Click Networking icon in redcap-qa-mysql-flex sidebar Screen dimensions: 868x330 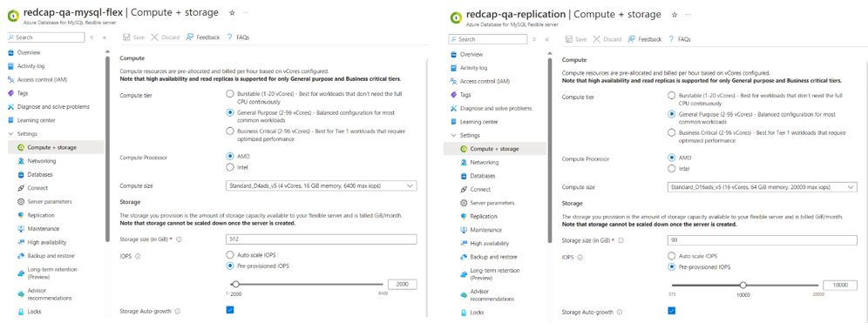pyautogui.click(x=21, y=161)
